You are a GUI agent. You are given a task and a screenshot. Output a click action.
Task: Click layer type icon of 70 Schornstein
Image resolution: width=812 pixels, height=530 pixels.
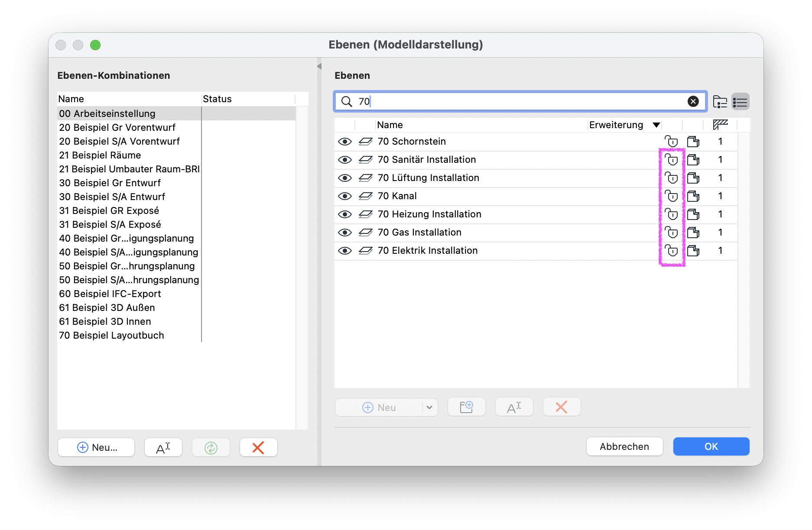pos(366,142)
